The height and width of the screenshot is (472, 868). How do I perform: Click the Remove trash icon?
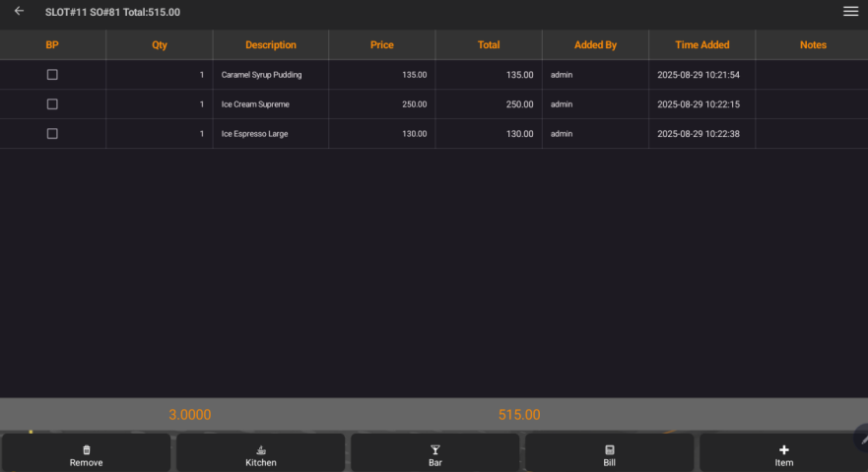coord(86,449)
